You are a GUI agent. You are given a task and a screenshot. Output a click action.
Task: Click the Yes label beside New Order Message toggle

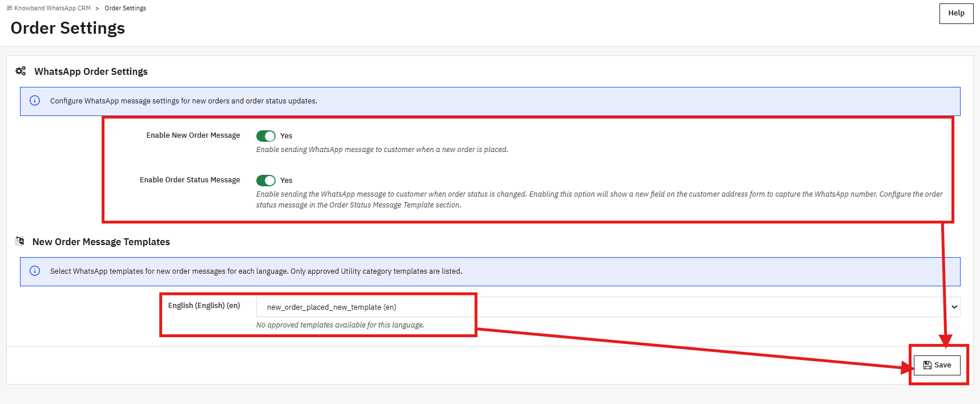tap(286, 136)
